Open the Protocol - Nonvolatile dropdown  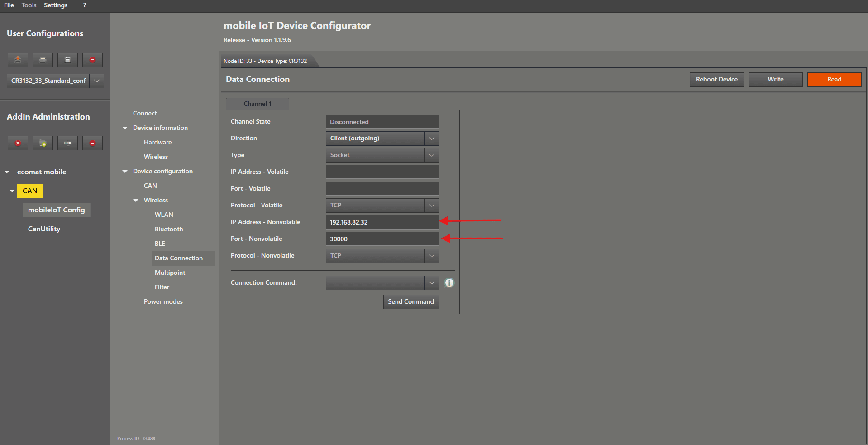pos(431,256)
